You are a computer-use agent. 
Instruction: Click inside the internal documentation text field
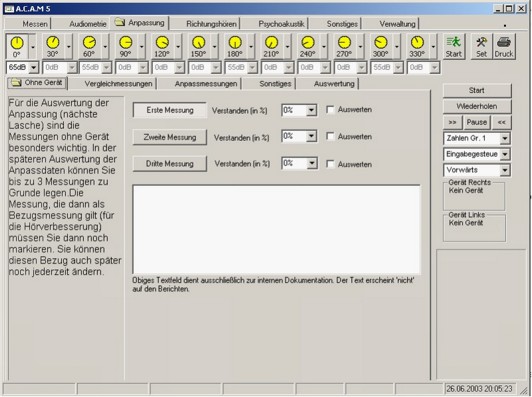pyautogui.click(x=277, y=229)
